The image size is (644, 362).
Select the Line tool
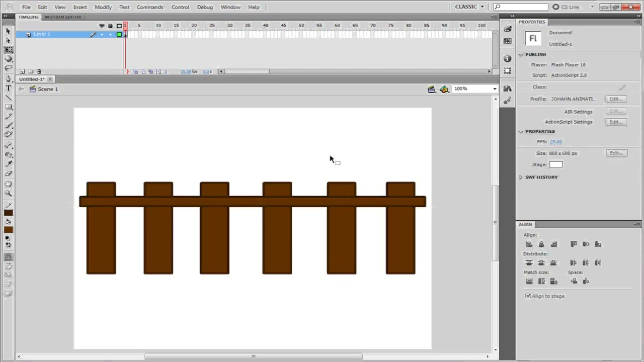point(8,97)
